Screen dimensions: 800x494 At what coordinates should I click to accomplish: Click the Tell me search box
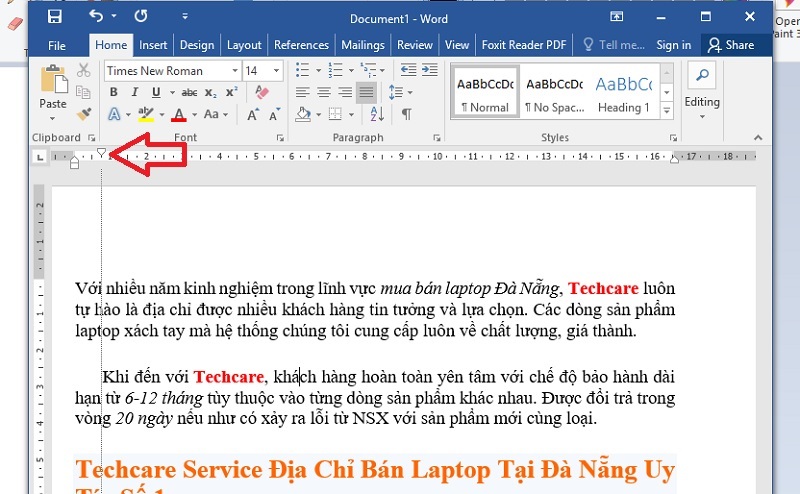tap(614, 45)
